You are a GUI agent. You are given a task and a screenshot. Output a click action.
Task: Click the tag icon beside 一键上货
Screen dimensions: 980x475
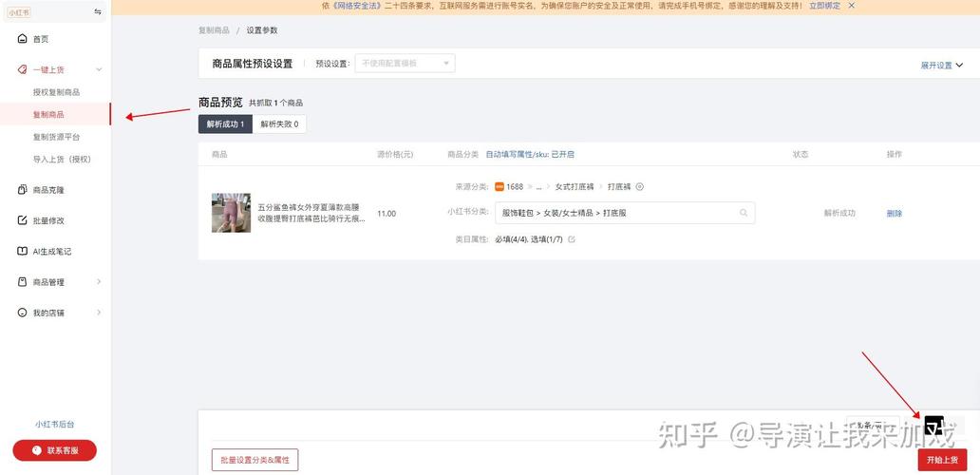tap(23, 69)
